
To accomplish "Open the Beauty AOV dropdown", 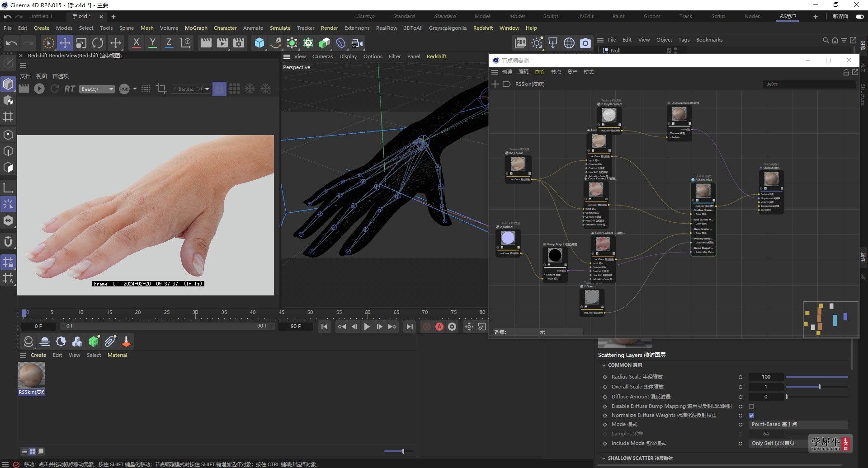I will (x=97, y=89).
